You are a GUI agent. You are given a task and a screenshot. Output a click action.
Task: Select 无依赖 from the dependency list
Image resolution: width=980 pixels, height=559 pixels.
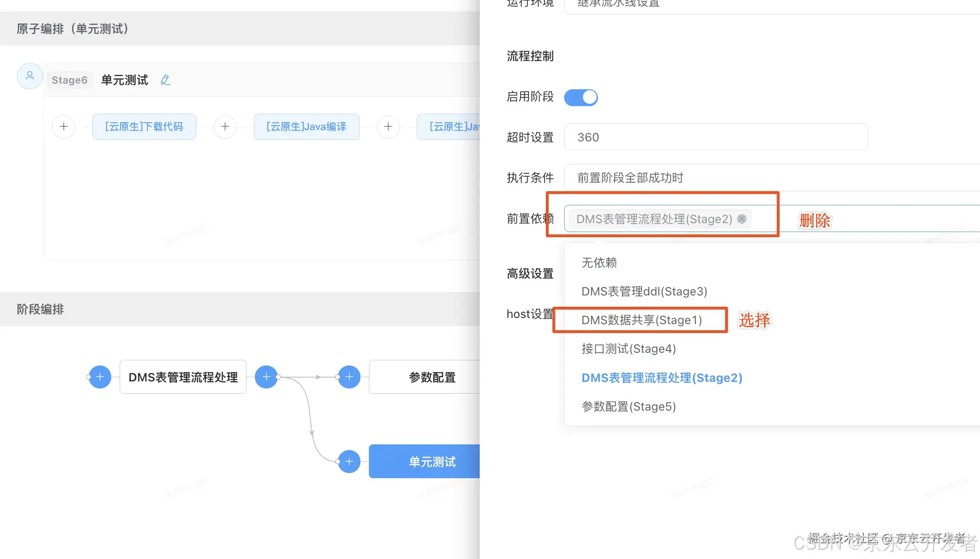(x=599, y=263)
